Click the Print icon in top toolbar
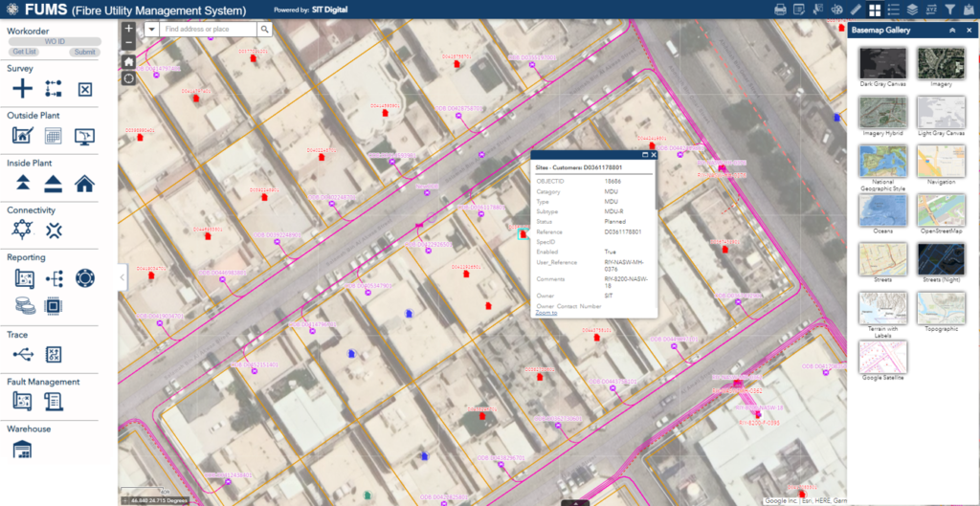The height and width of the screenshot is (506, 980). coord(780,10)
